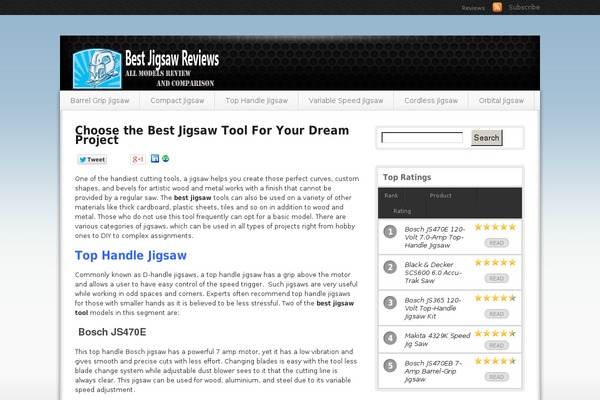Click the Rating column header
Viewport: 600px width, 400px height.
(x=402, y=211)
